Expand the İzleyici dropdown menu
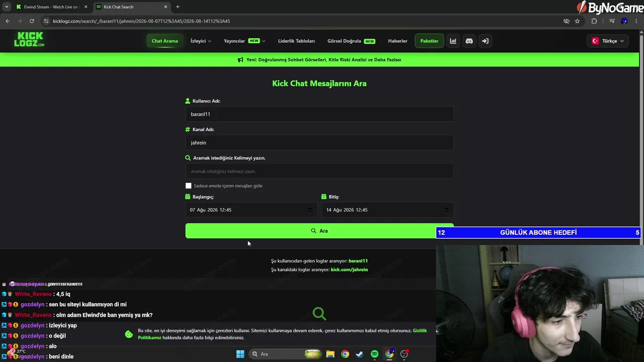Screen dimensions: 644x362 point(201,41)
